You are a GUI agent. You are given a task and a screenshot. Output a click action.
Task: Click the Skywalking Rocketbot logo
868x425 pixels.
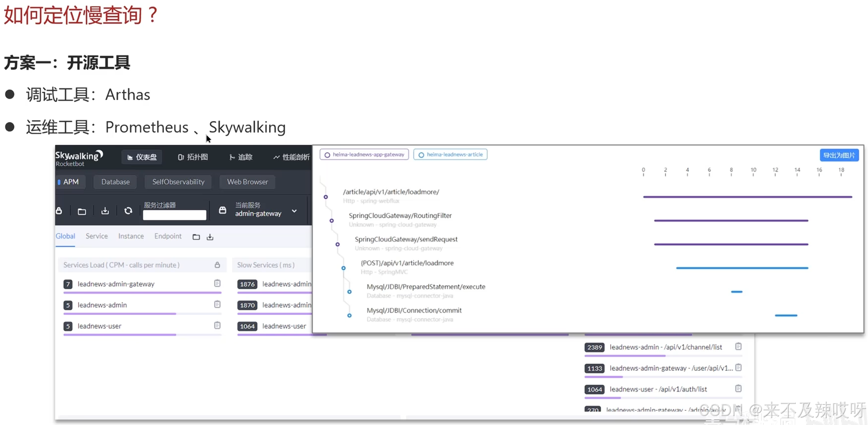pos(79,158)
